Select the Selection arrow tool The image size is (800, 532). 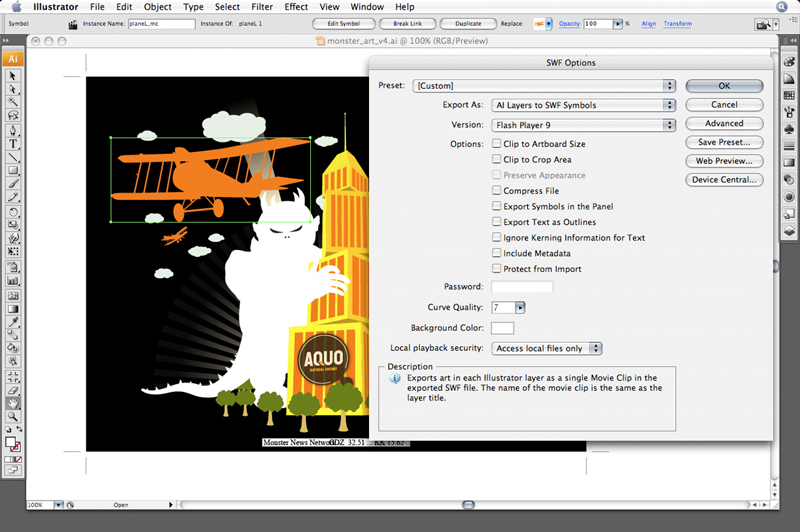tap(14, 75)
